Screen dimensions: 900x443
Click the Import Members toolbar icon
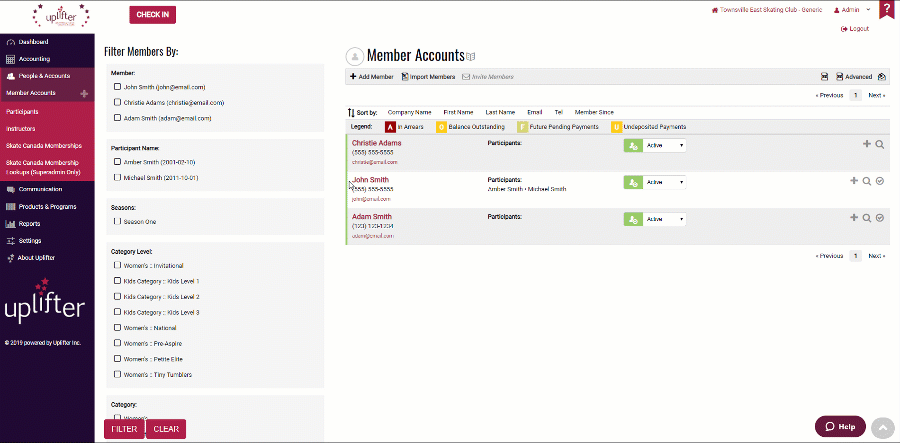click(405, 77)
